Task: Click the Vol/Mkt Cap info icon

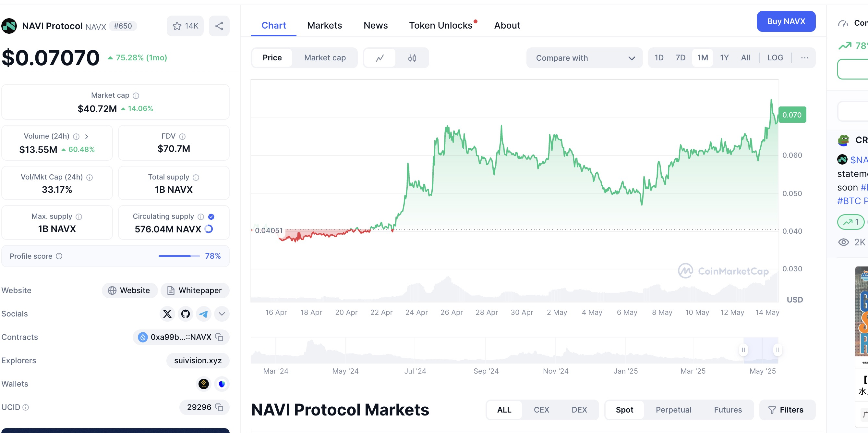Action: 90,177
